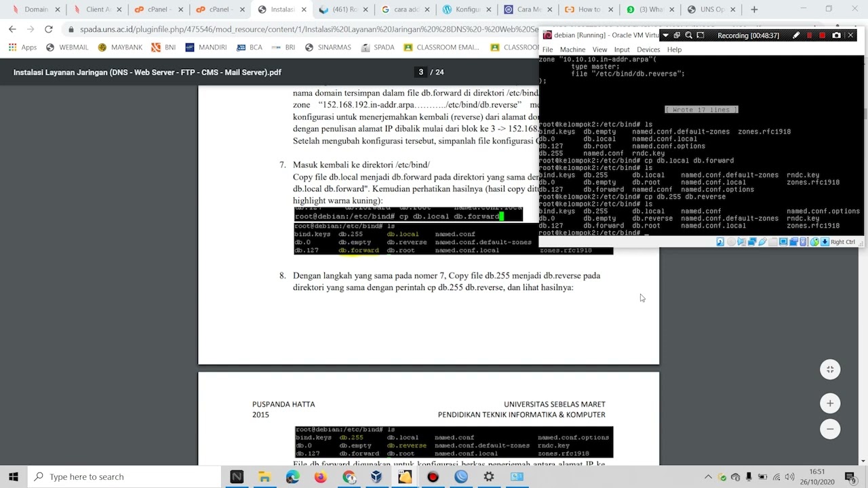Click the VirtualBox display status icon

(783, 242)
